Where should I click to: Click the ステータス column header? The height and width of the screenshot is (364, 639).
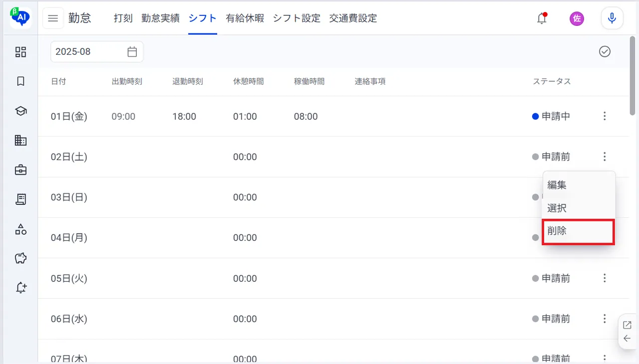pyautogui.click(x=552, y=81)
